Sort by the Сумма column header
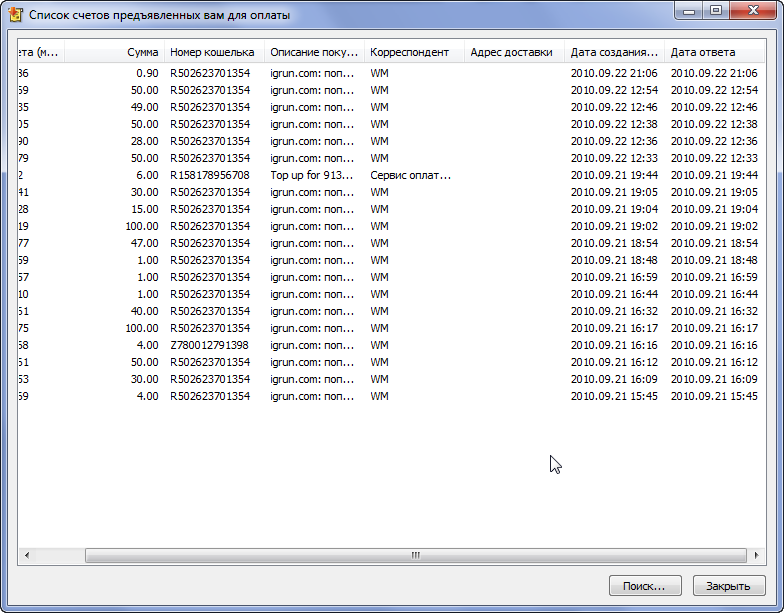 pyautogui.click(x=114, y=52)
